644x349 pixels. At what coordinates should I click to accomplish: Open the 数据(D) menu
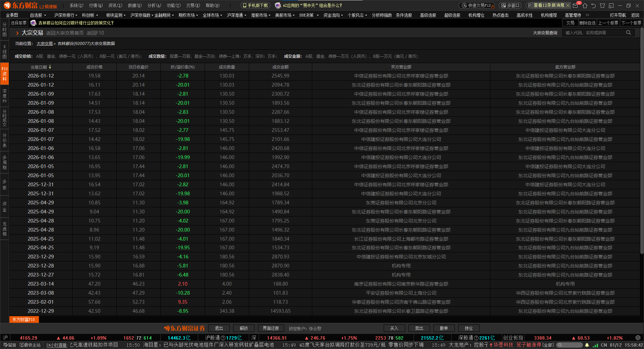pyautogui.click(x=135, y=5)
